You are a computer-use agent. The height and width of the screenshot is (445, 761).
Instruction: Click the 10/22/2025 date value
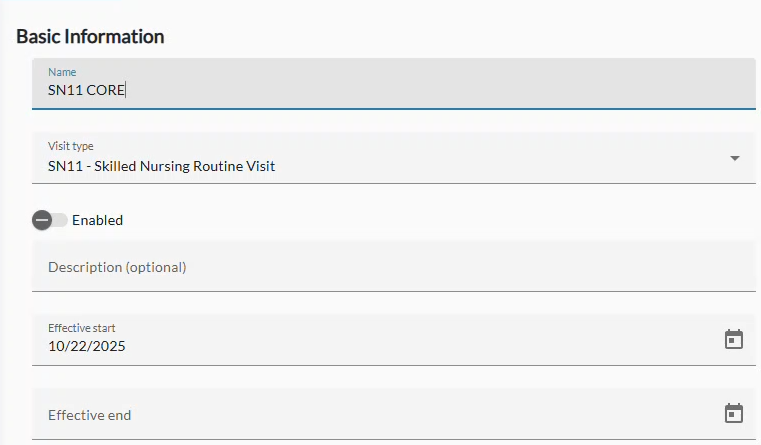(87, 347)
